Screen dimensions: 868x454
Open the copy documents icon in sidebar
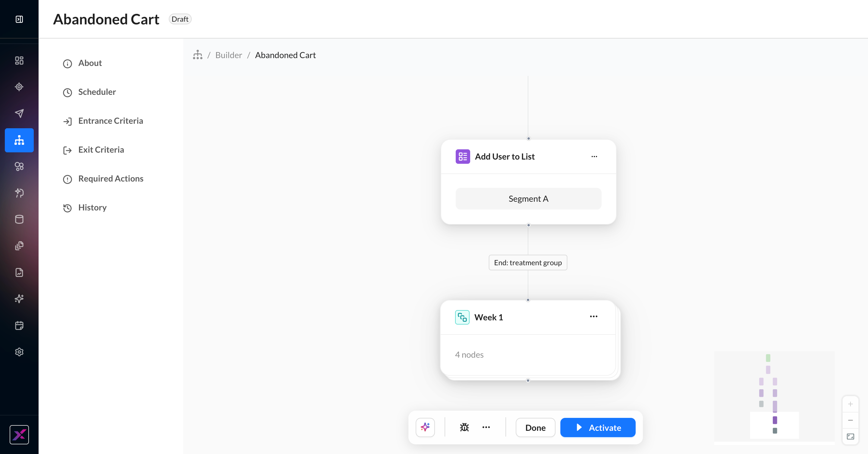[x=19, y=246]
